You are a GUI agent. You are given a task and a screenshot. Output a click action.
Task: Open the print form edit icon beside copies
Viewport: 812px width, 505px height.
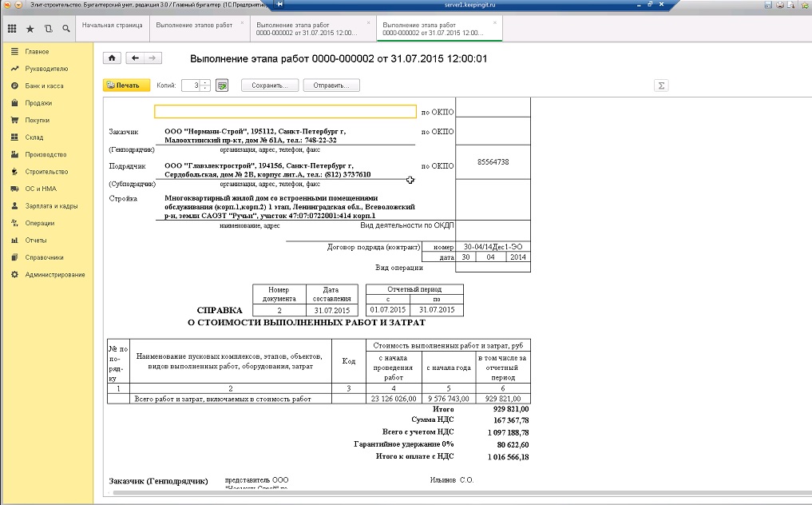tap(222, 85)
